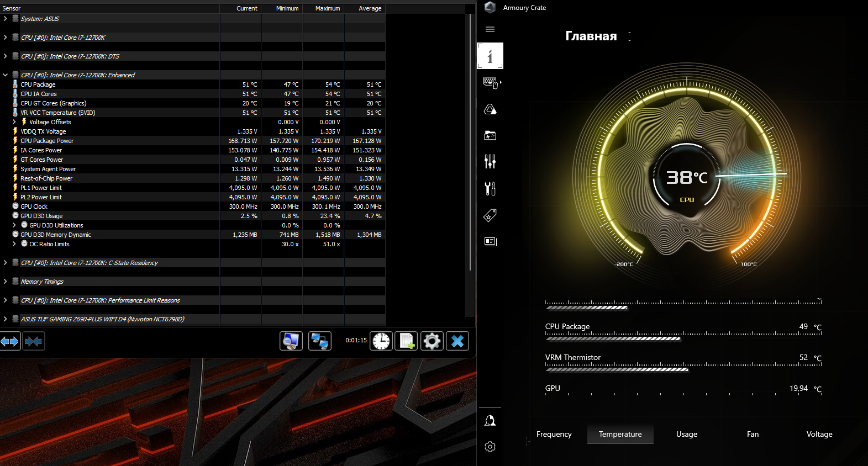Select the VDDQ TX Voltage row
This screenshot has height=466, width=868.
tap(193, 131)
